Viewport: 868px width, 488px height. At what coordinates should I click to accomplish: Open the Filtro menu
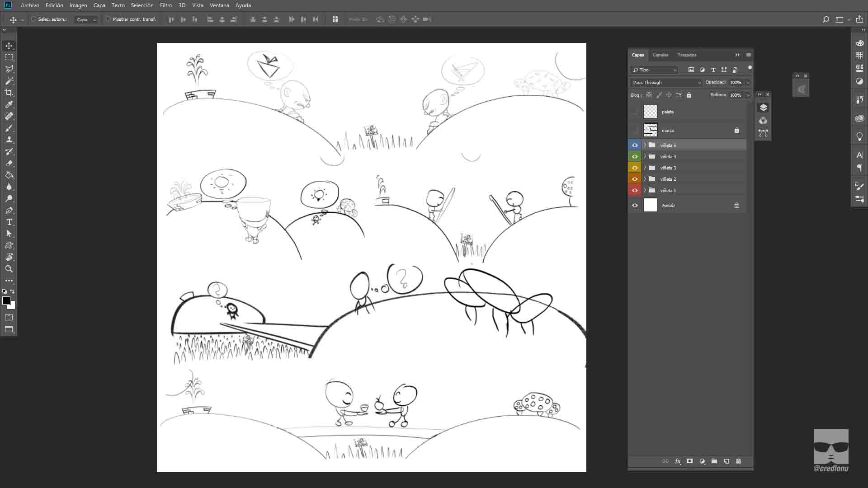pos(166,5)
